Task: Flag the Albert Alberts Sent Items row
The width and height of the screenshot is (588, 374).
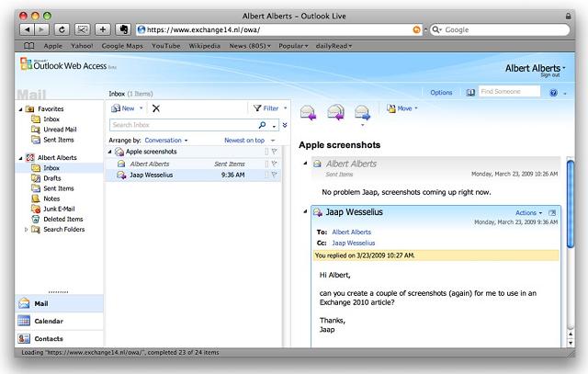Action: [275, 164]
